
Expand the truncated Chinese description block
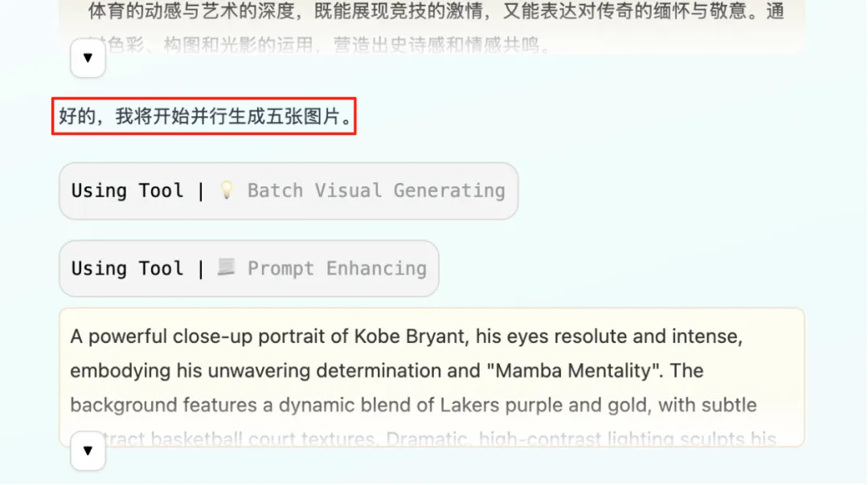[x=88, y=59]
